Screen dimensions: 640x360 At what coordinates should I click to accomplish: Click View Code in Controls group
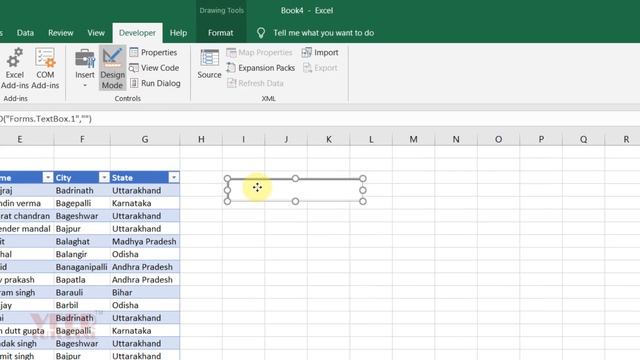click(x=154, y=68)
